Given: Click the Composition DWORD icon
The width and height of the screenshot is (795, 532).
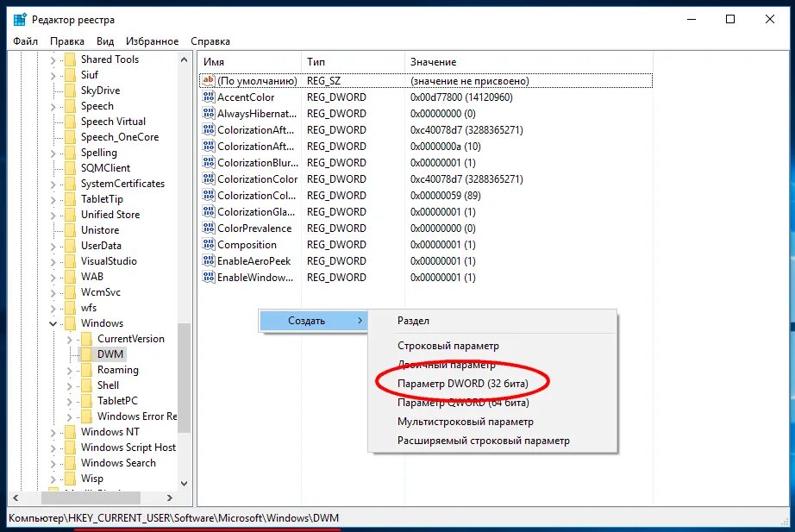Looking at the screenshot, I should pos(209,244).
